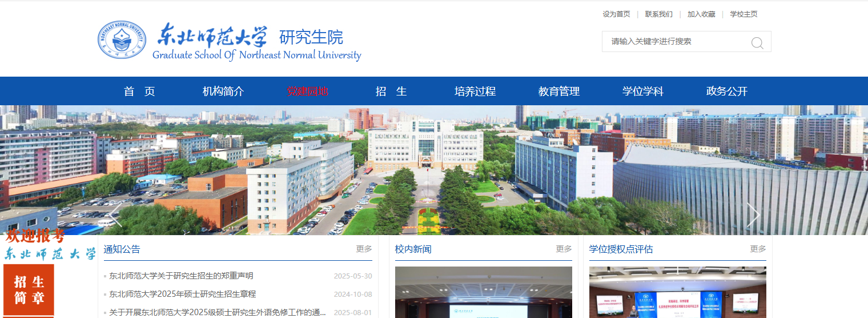
Task: Go to previous banner slide arrow
Action: [x=115, y=214]
